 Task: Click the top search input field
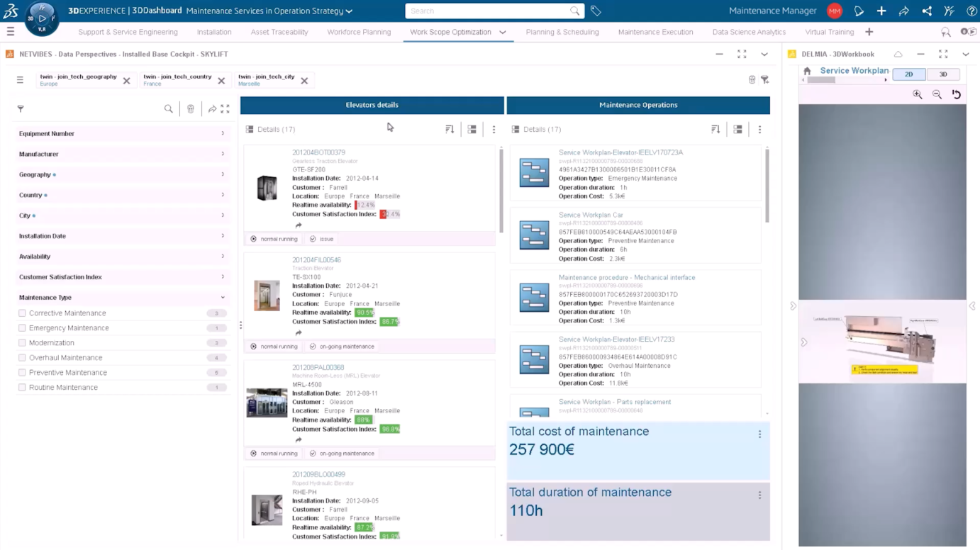(x=489, y=11)
